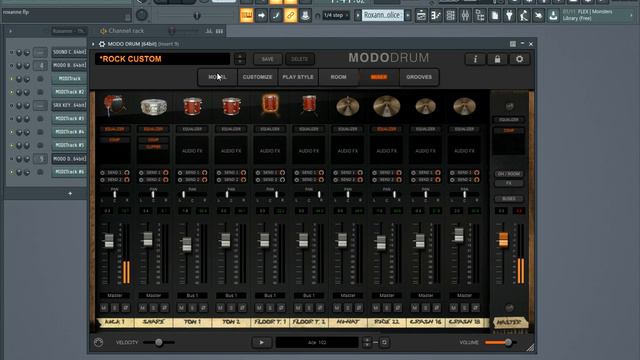Open the 1/4 step snap dropdown
The width and height of the screenshot is (640, 360).
(x=336, y=16)
